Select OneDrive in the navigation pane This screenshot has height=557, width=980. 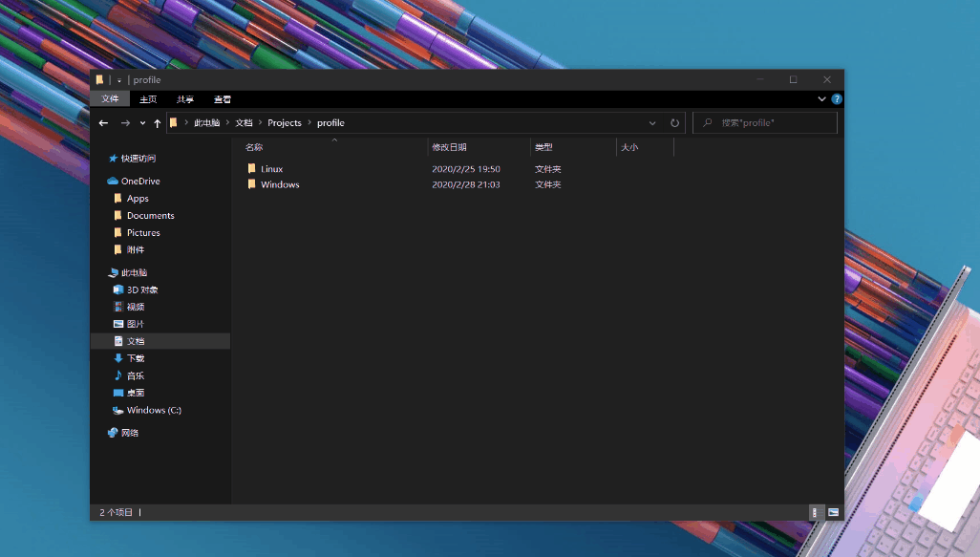[140, 182]
